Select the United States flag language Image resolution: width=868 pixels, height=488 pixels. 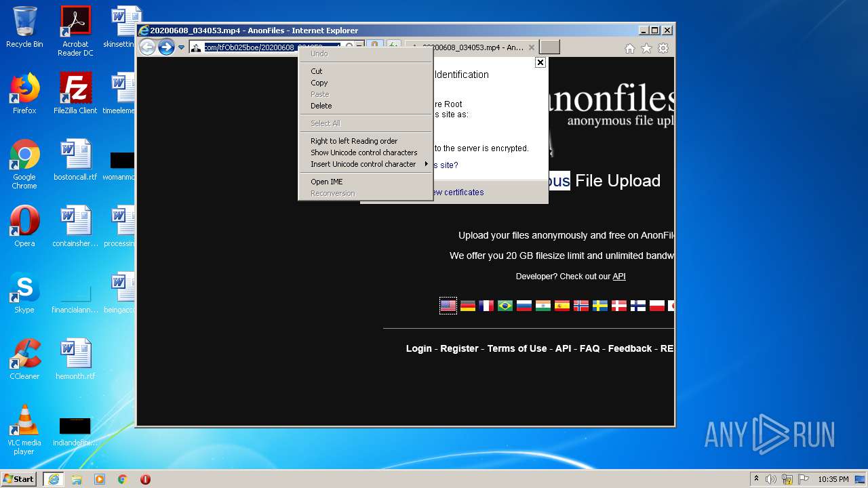click(448, 306)
